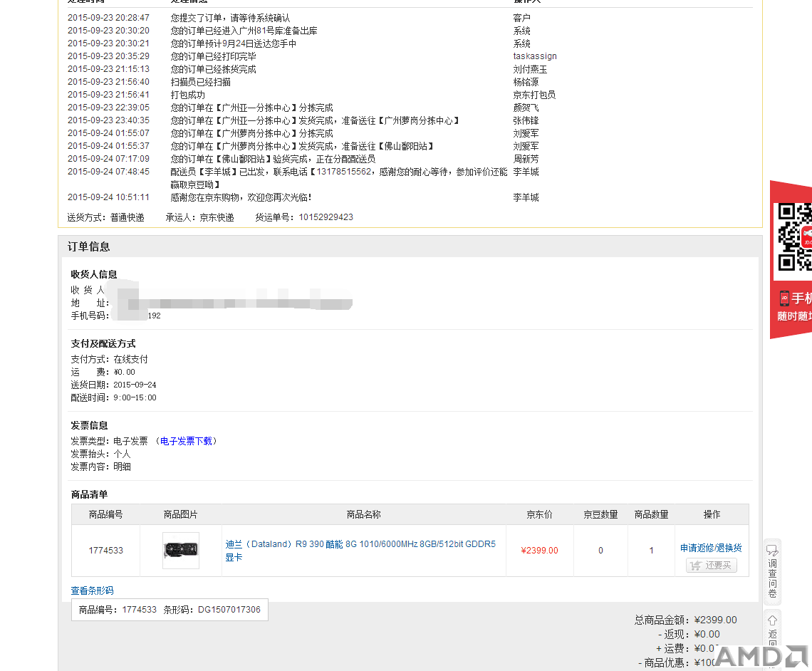The width and height of the screenshot is (812, 671).
Task: Click the red phone icon beside 手机
Action: (784, 298)
